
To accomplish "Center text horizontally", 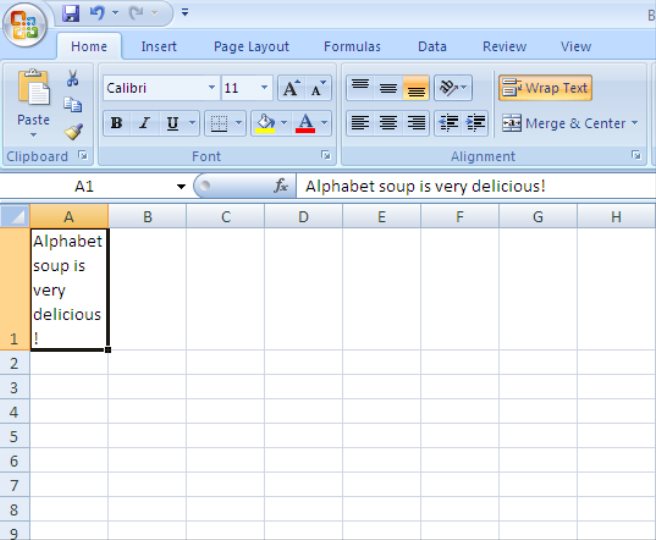I will point(388,123).
